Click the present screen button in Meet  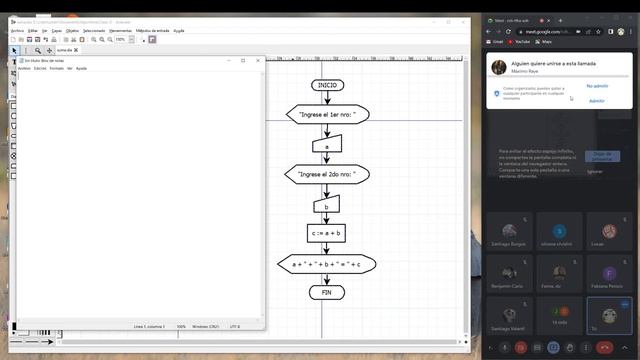pyautogui.click(x=553, y=348)
